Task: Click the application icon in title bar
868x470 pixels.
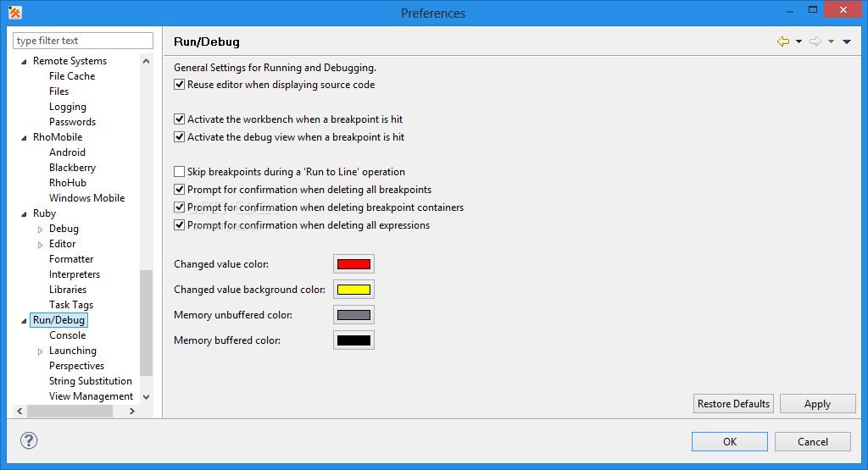Action: 15,12
